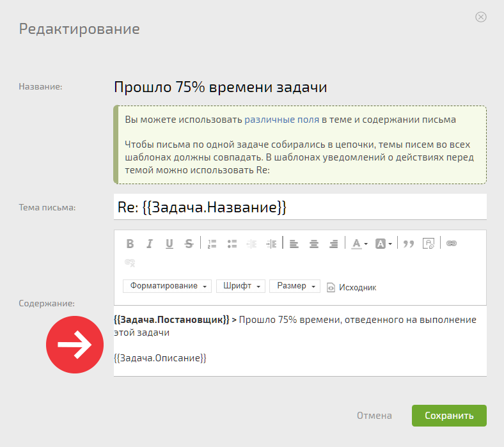Toggle italic formatting in editor toolbar
This screenshot has height=447, width=504.
(150, 244)
